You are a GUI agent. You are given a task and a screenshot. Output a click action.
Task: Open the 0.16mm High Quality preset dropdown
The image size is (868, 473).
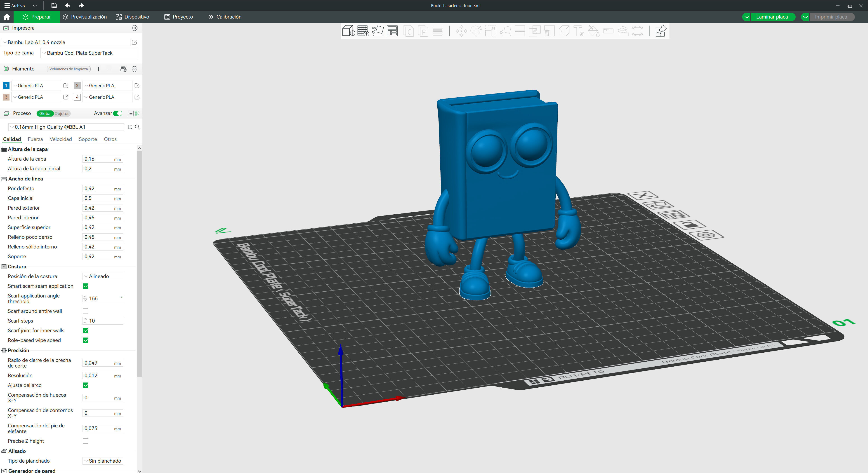(x=66, y=127)
